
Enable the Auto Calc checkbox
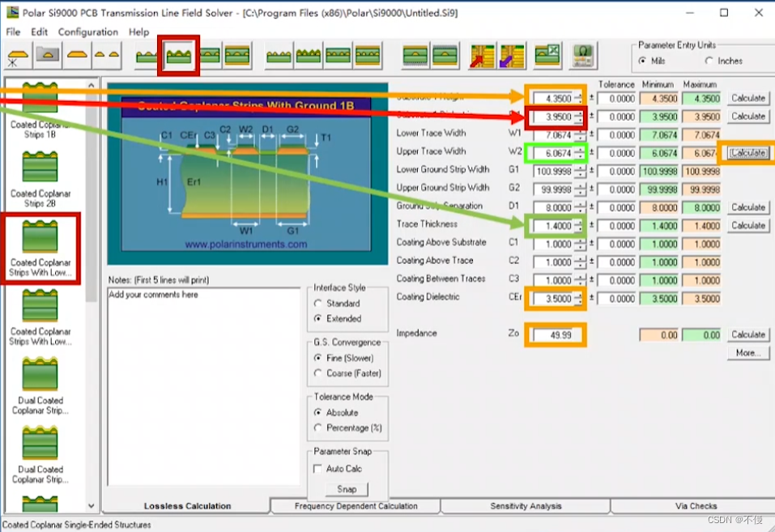[317, 468]
